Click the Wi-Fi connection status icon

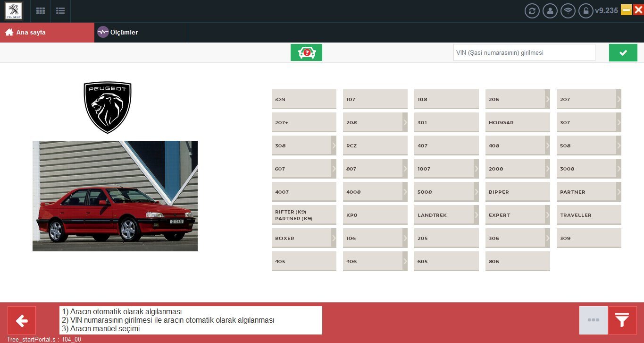click(x=568, y=11)
